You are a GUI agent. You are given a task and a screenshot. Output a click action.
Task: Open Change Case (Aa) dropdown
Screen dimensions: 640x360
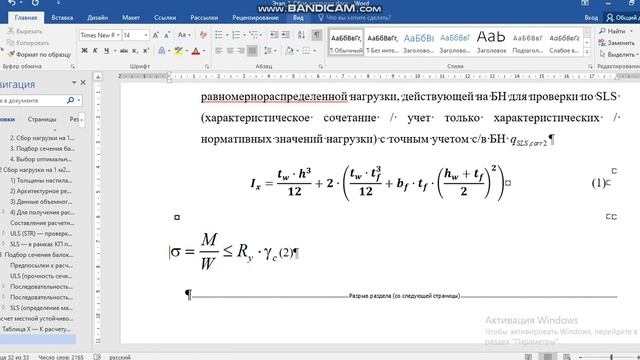(183, 36)
